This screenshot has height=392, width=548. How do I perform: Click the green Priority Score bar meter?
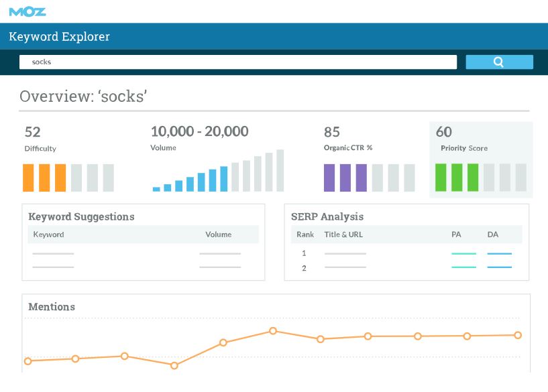pos(481,178)
